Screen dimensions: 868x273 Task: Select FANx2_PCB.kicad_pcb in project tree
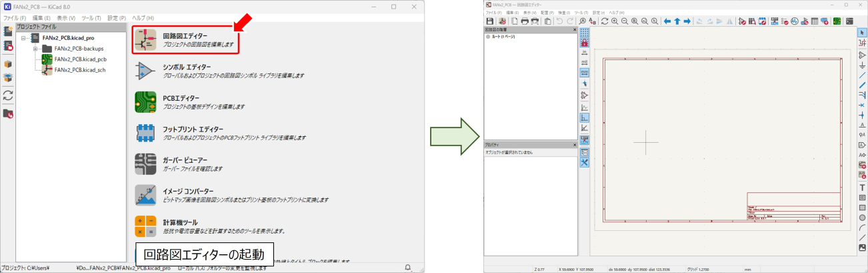(x=81, y=59)
